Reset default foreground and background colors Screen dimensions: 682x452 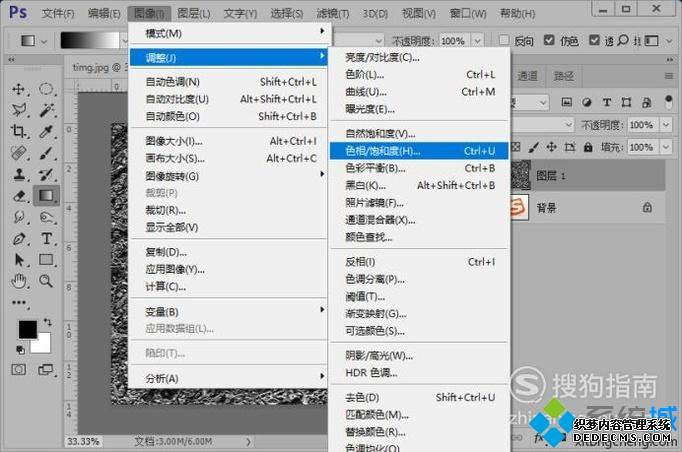[x=20, y=349]
